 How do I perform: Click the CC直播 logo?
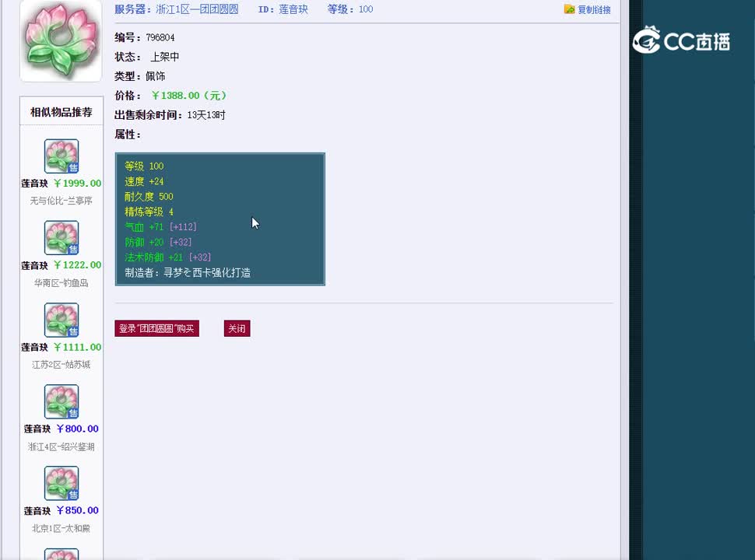click(681, 40)
